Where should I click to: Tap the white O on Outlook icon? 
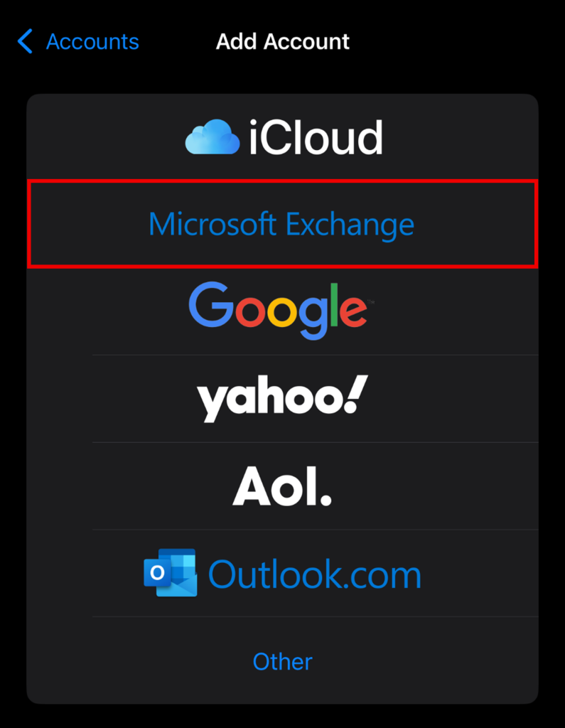tap(157, 574)
